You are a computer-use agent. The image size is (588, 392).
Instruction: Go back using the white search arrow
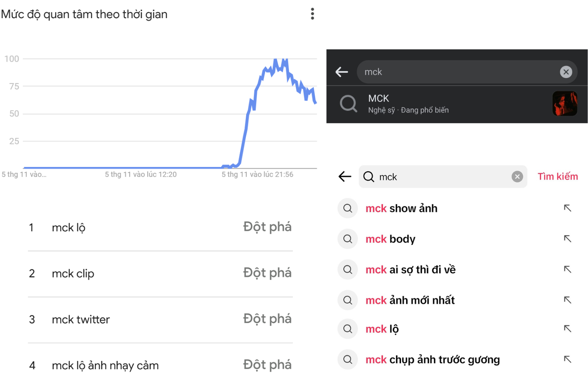tap(345, 177)
